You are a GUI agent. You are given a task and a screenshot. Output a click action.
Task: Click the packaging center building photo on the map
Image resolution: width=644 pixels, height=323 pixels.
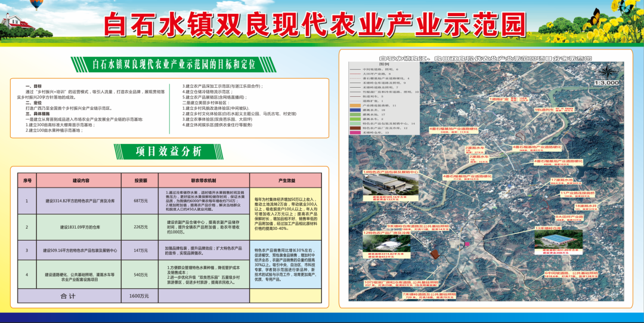pyautogui.click(x=391, y=184)
